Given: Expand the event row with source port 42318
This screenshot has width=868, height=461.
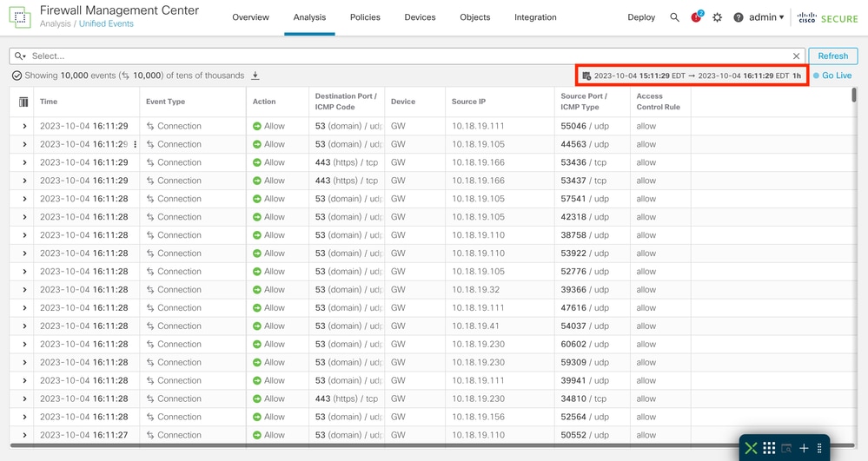Looking at the screenshot, I should [24, 217].
